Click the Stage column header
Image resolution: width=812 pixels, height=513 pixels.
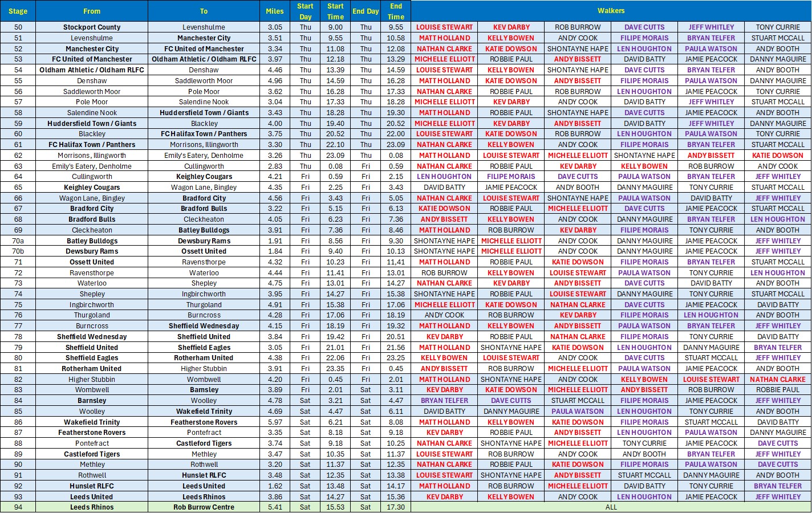click(x=18, y=11)
